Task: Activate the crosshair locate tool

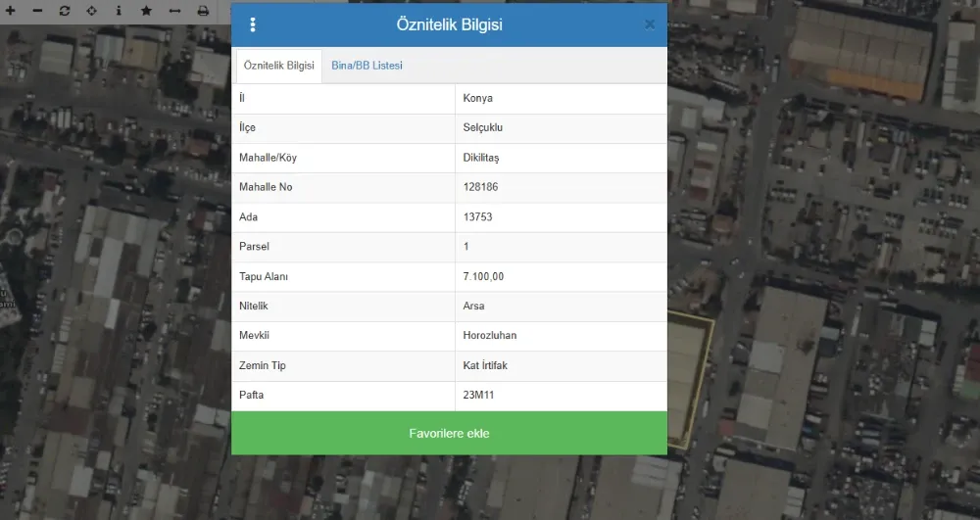Action: pyautogui.click(x=91, y=10)
